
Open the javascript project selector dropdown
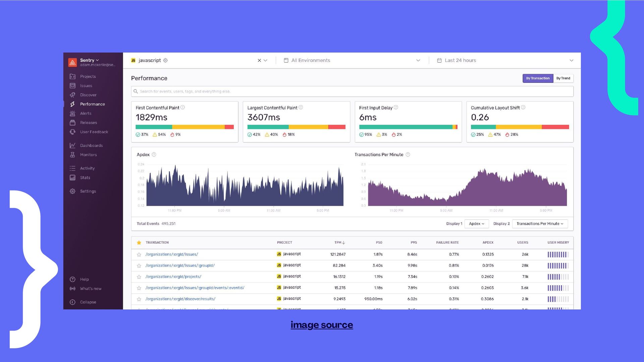[x=265, y=60]
